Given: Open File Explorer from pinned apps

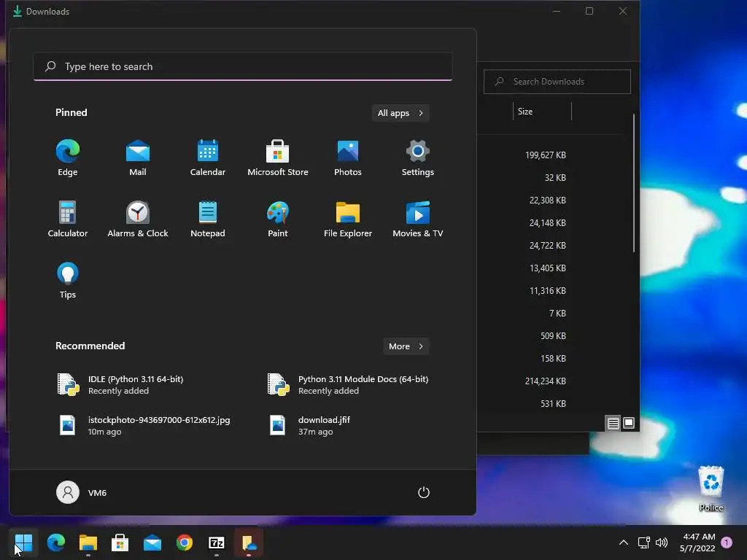Looking at the screenshot, I should coord(348,219).
